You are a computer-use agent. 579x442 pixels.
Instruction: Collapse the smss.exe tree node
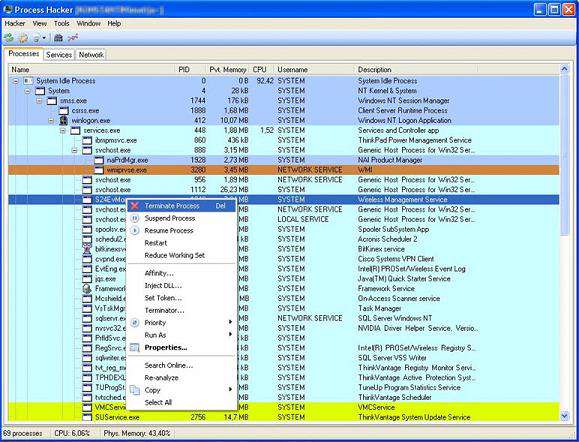coord(40,101)
